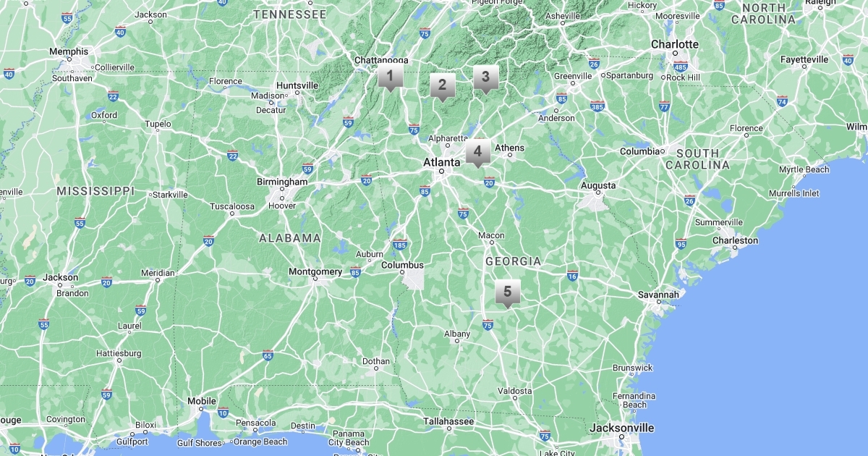Click the Jacksonville city label
The height and width of the screenshot is (456, 868).
(x=621, y=428)
